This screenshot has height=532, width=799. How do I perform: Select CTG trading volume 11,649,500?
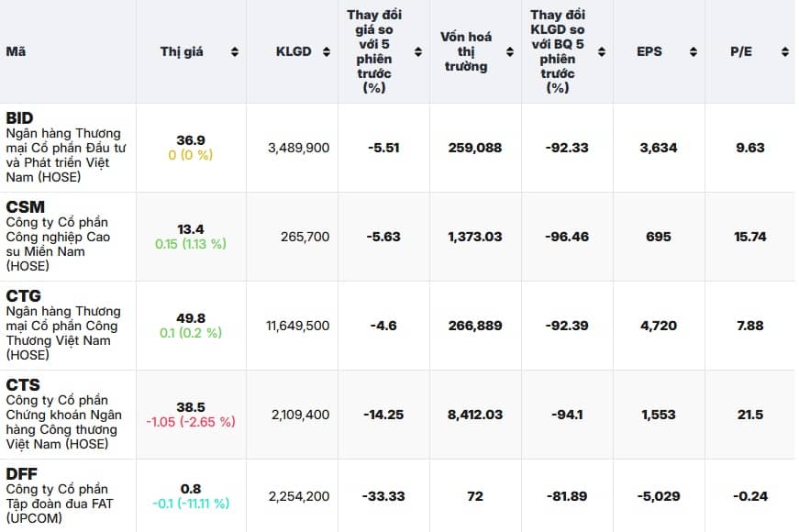click(x=299, y=326)
